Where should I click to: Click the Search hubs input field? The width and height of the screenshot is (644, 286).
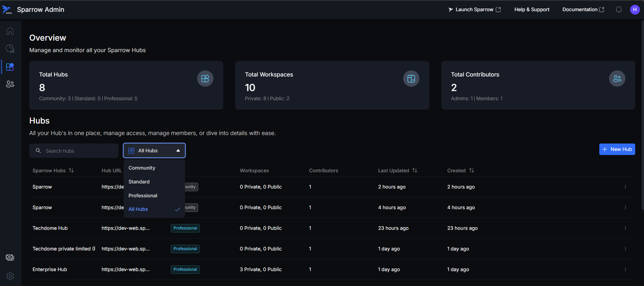pyautogui.click(x=78, y=151)
